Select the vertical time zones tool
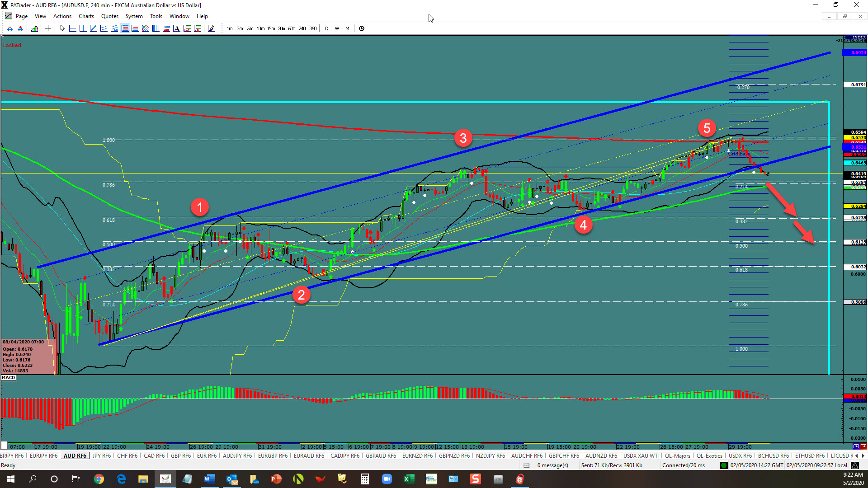868x488 pixels. tap(156, 28)
